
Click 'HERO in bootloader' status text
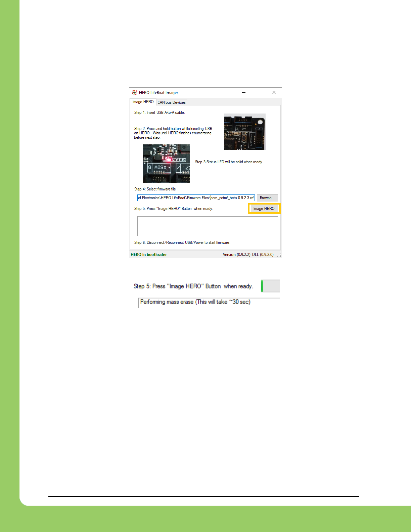149,255
